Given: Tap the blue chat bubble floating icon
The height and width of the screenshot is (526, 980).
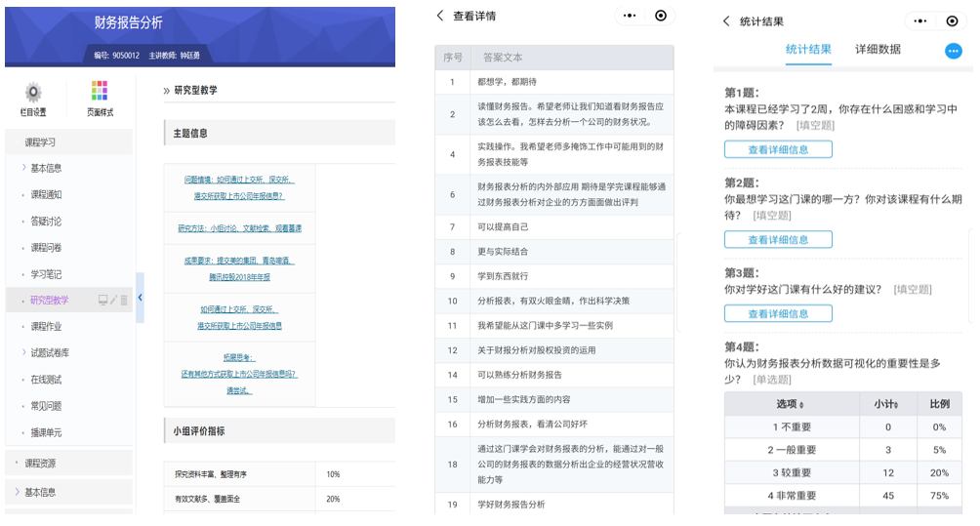Looking at the screenshot, I should click(953, 51).
